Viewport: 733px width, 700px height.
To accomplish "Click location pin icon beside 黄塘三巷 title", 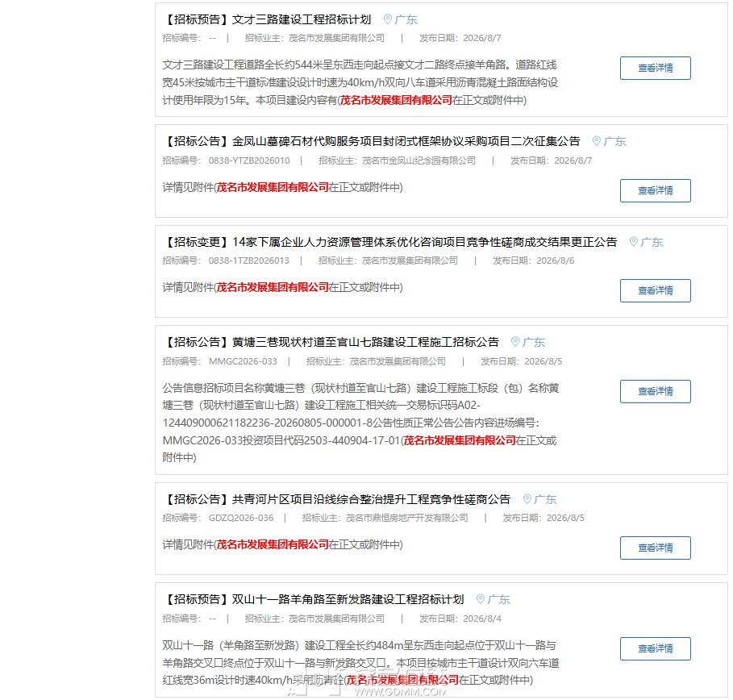I will point(514,342).
